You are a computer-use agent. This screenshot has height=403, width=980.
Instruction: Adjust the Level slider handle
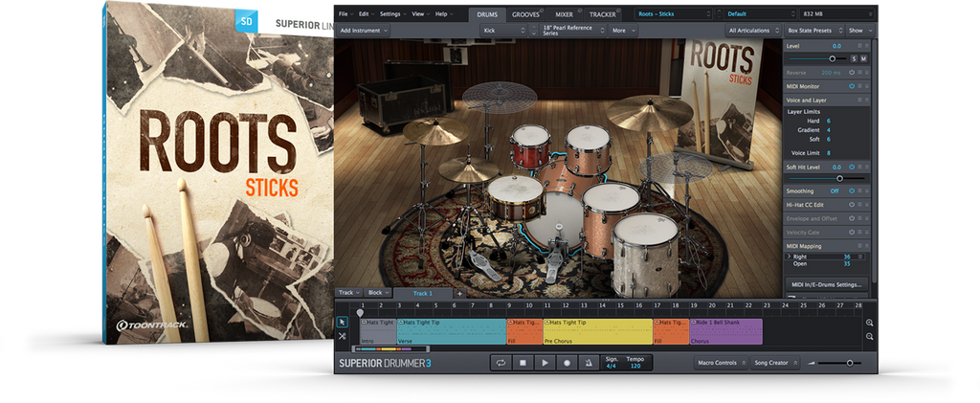832,58
